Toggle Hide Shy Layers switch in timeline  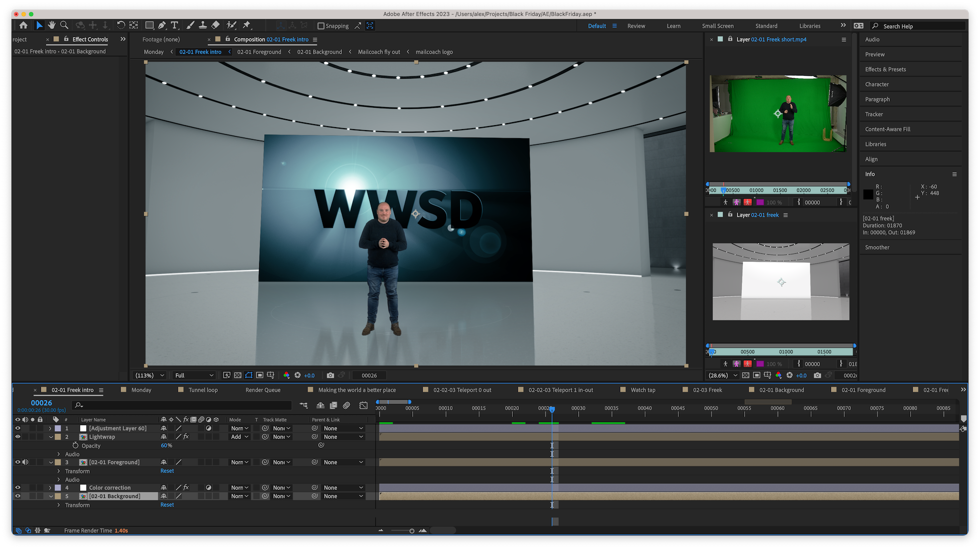coord(321,405)
